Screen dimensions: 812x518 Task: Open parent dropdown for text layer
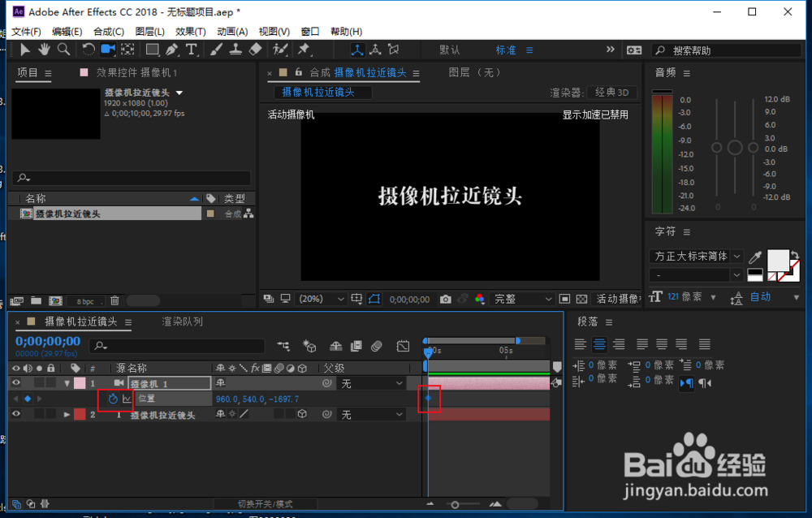[x=371, y=414]
